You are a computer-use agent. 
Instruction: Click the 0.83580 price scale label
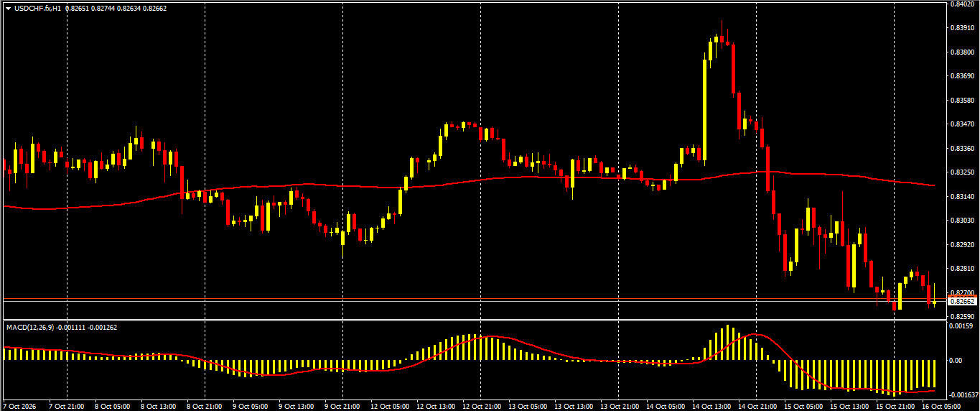click(x=961, y=101)
